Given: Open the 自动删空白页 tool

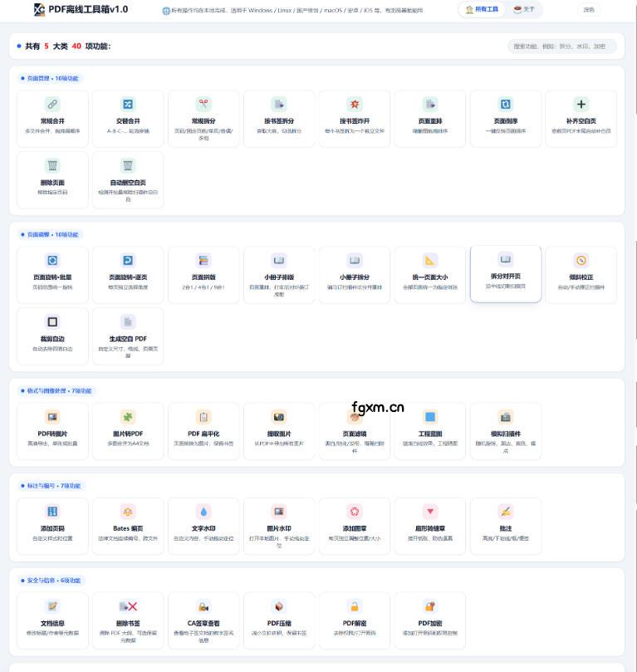Looking at the screenshot, I should click(x=128, y=180).
